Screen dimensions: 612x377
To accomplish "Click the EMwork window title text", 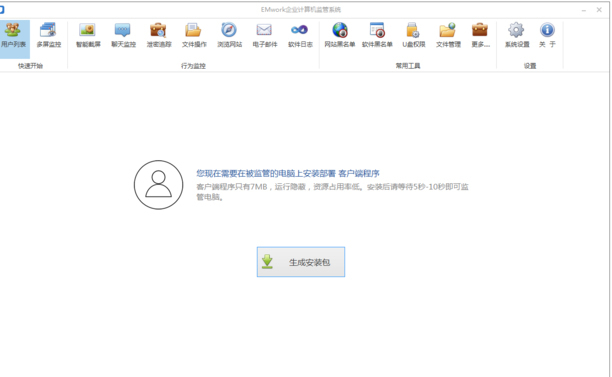I will click(301, 10).
